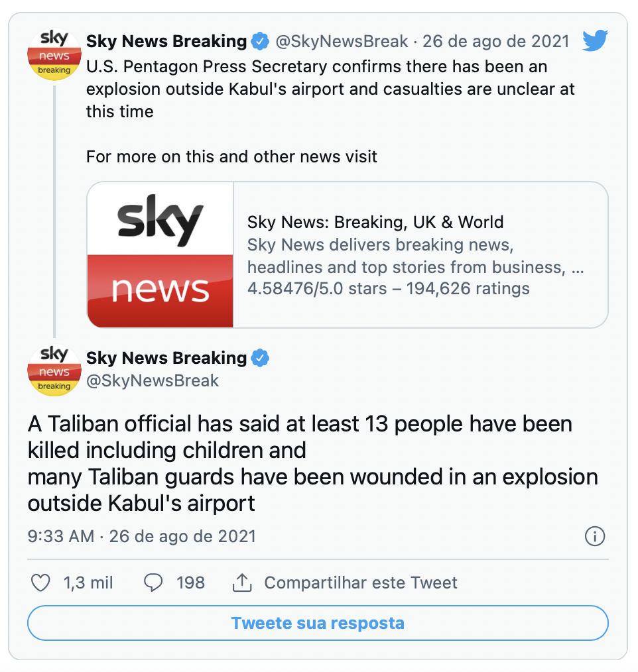Open the top tweet's @SkyNewsBreak handle

pos(342,42)
